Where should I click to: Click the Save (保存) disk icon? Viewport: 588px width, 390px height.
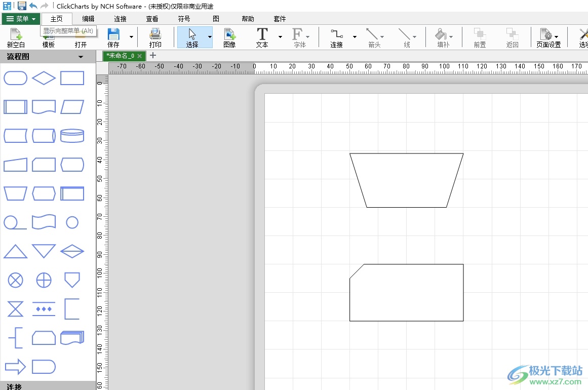point(113,37)
